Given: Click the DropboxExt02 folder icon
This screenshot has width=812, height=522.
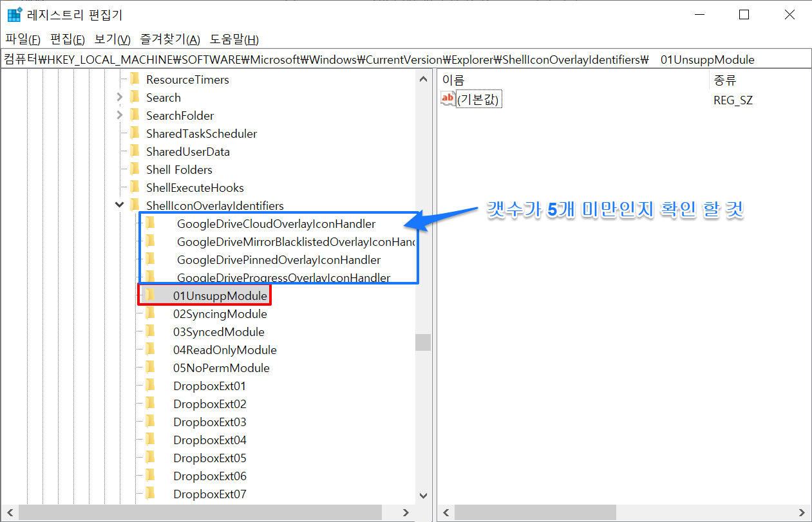Looking at the screenshot, I should coord(150,404).
